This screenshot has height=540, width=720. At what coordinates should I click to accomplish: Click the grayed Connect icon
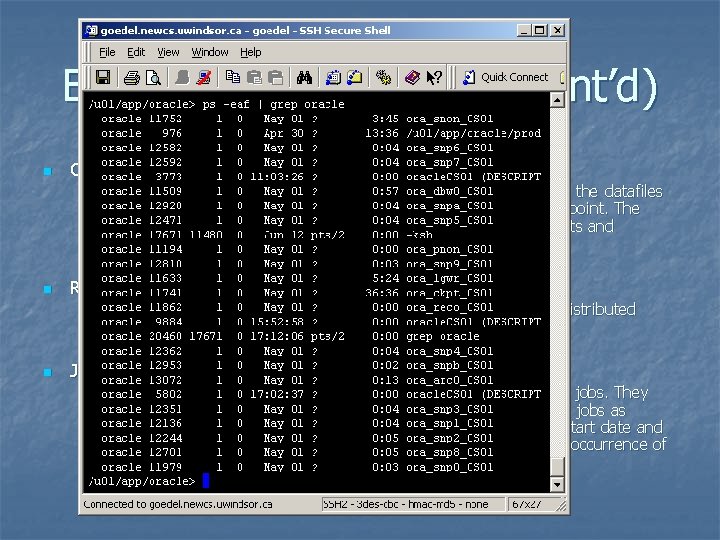click(x=182, y=77)
